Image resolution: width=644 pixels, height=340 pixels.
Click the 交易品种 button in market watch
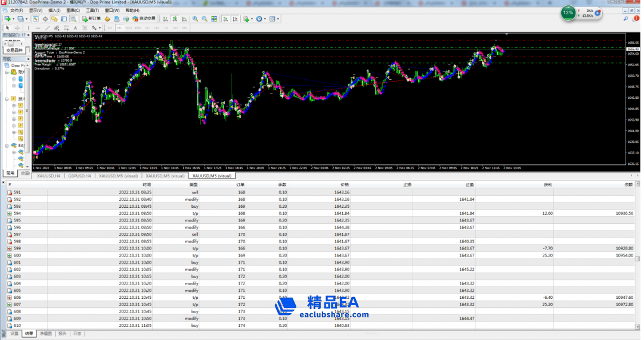(14, 50)
